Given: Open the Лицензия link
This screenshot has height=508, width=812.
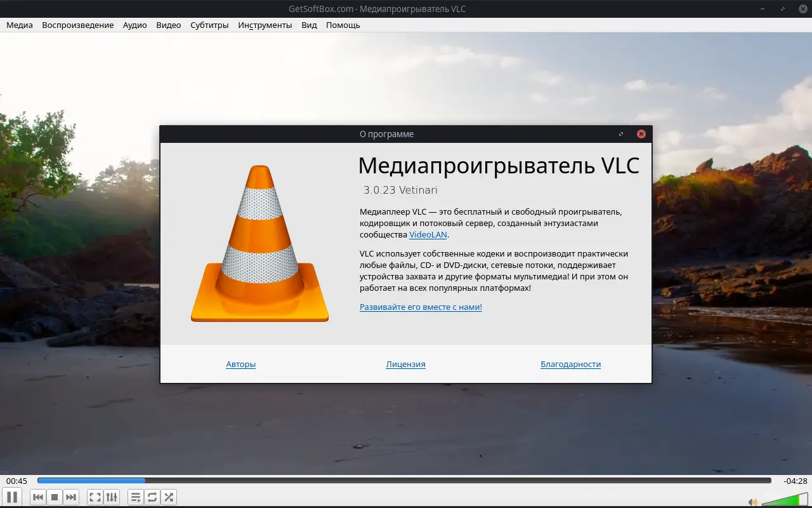Looking at the screenshot, I should coord(405,364).
